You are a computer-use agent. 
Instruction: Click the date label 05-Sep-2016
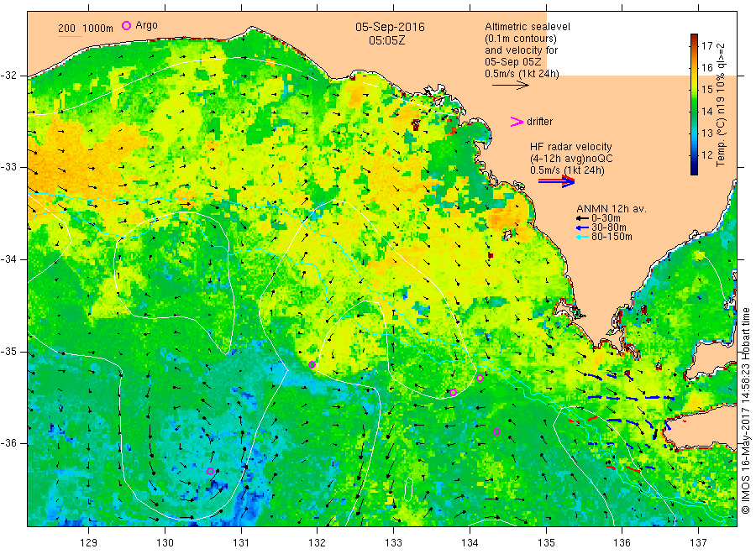(x=390, y=27)
